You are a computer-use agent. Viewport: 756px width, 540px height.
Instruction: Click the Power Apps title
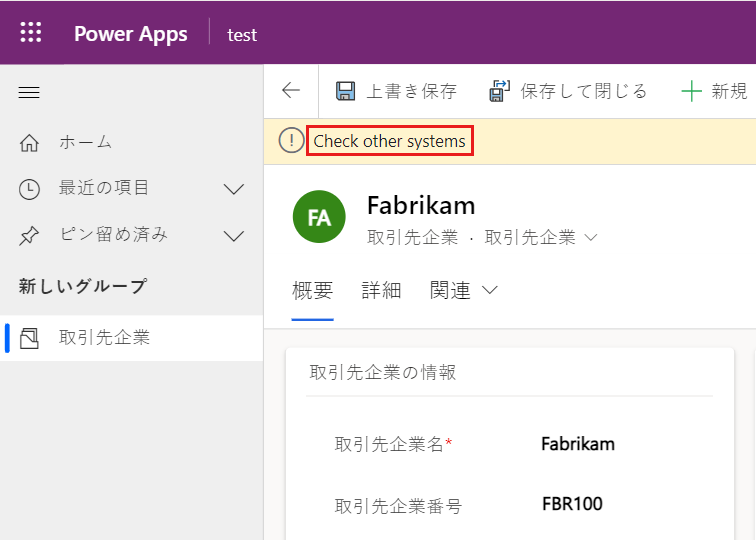pyautogui.click(x=130, y=34)
